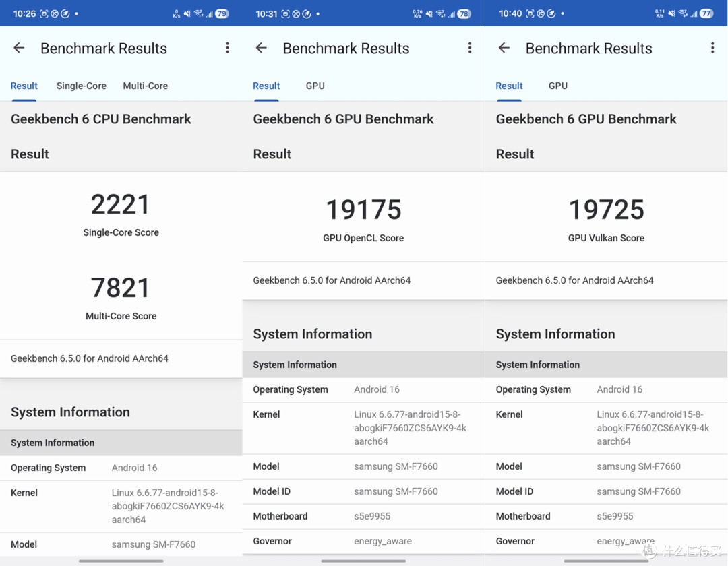Viewport: 728px width, 566px height.
Task: Tap battery 79 indicator in status bar
Action: (222, 14)
